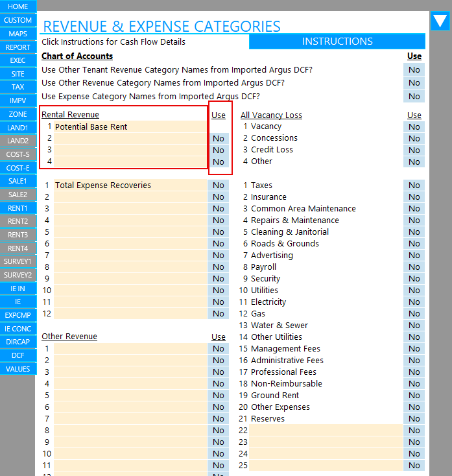Set Use for Payroll expense
Image resolution: width=452 pixels, height=476 pixels.
click(414, 267)
